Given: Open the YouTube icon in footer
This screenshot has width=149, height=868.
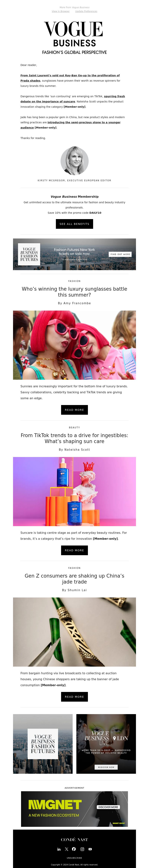Looking at the screenshot, I should 90,849.
